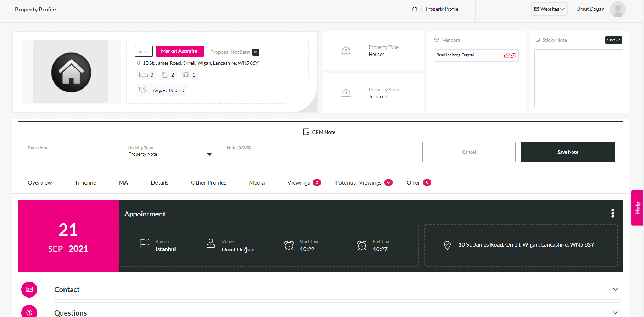Viewport: 644px width, 317px height.
Task: Click the Valuer person icon
Action: 211,243
